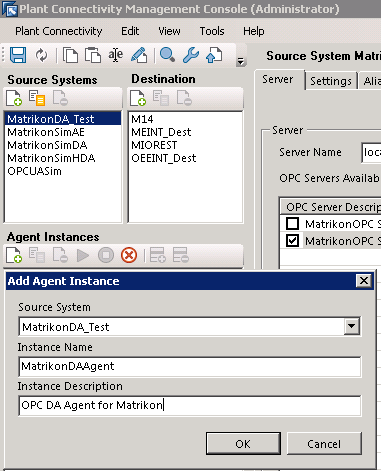Add a new Source System

14,98
